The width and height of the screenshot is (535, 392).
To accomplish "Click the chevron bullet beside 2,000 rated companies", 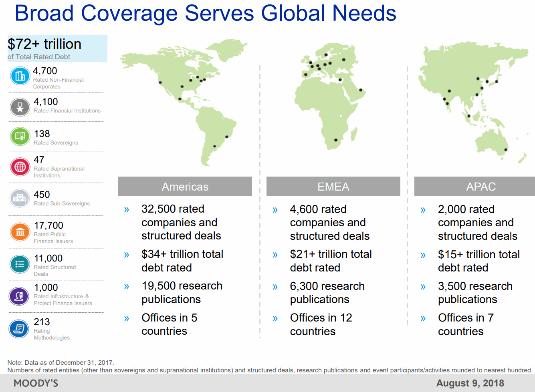I will pos(423,210).
